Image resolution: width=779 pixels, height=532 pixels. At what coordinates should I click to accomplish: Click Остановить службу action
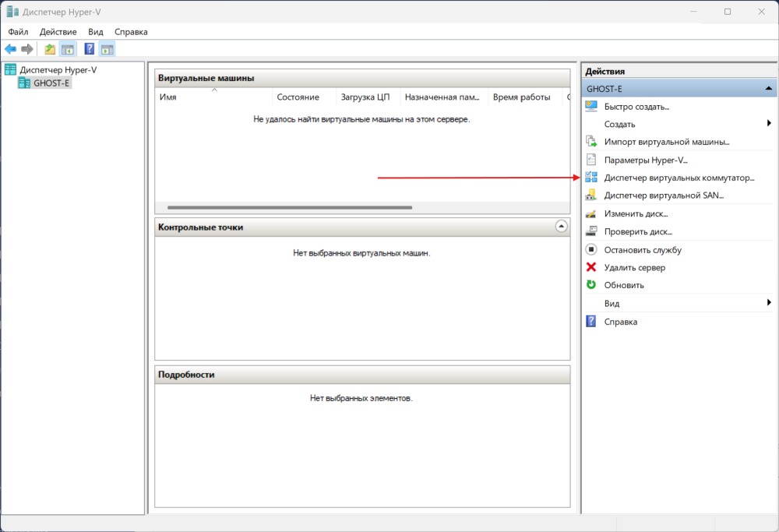[x=643, y=250]
